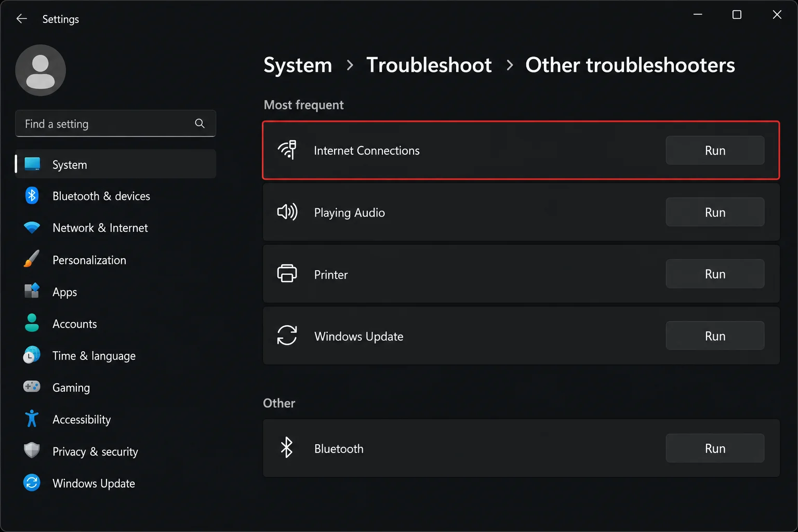The width and height of the screenshot is (798, 532).
Task: Click the back arrow icon
Action: tap(21, 19)
